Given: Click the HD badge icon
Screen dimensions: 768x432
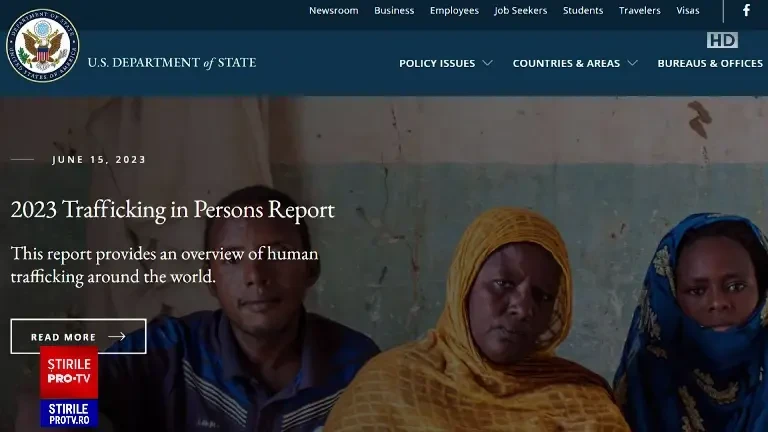Looking at the screenshot, I should point(722,40).
